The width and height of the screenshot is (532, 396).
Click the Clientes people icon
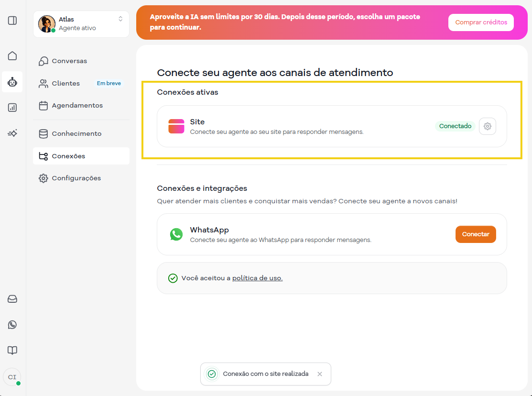pyautogui.click(x=43, y=84)
